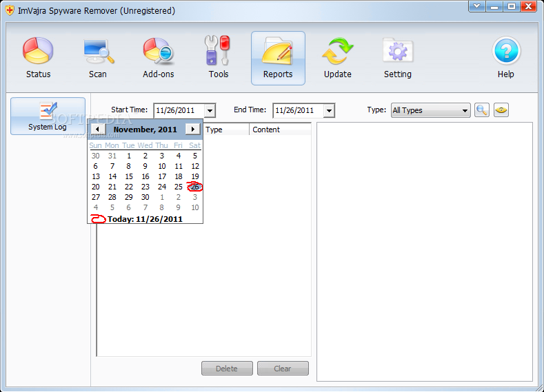
Task: Select November 28 in calendar
Action: point(112,197)
